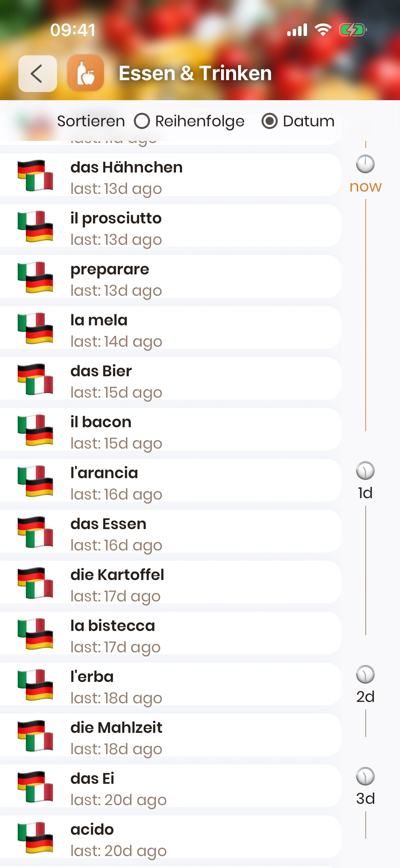The height and width of the screenshot is (868, 400).
Task: Tap the 'Essen & Trinken' header title
Action: 195,73
